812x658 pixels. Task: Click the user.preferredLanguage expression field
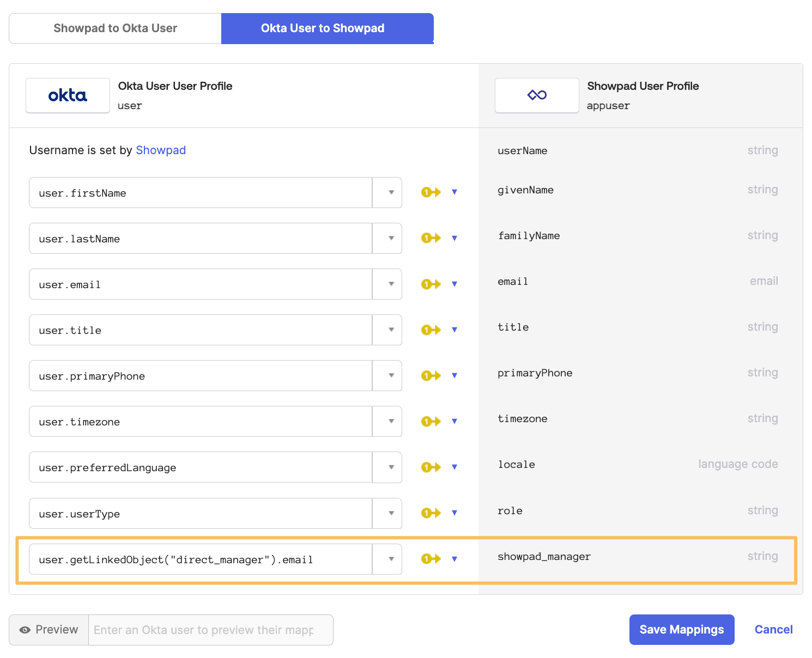point(201,467)
